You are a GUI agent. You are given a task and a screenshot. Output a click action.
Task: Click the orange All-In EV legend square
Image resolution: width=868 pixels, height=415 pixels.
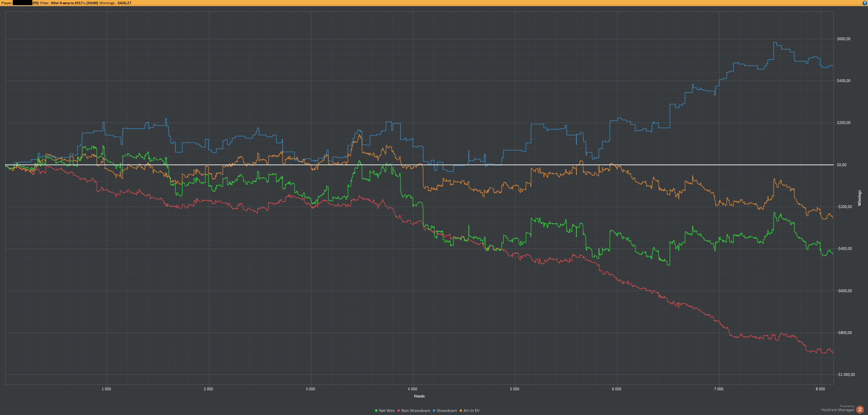461,411
